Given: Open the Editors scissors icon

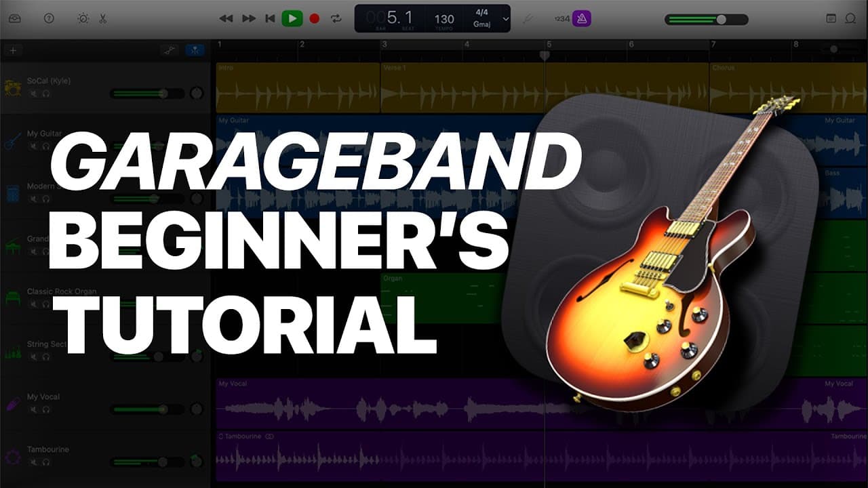Looking at the screenshot, I should pos(103,19).
